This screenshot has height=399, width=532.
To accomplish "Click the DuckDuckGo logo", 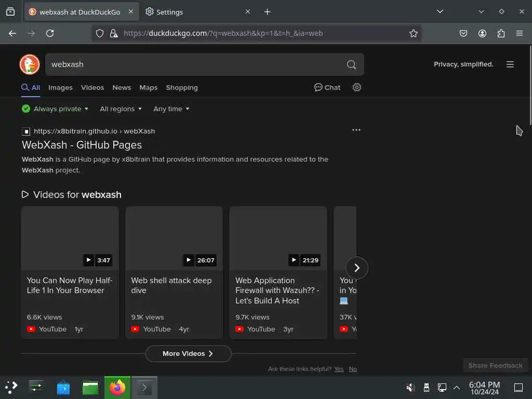I will [30, 64].
